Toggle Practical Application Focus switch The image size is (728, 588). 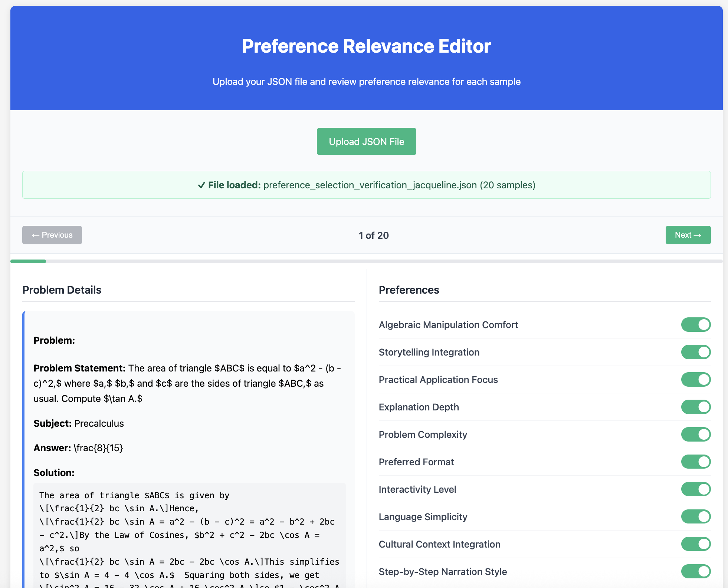[695, 380]
